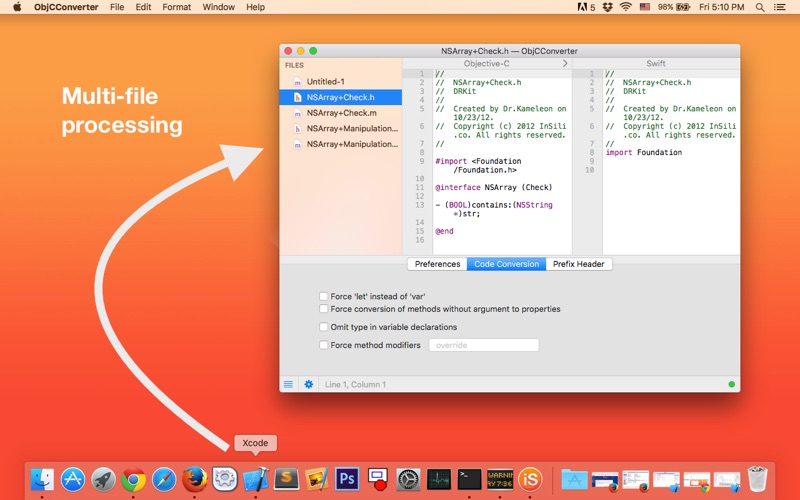Select Untitled-1 in the files list
800x500 pixels.
pyautogui.click(x=341, y=81)
